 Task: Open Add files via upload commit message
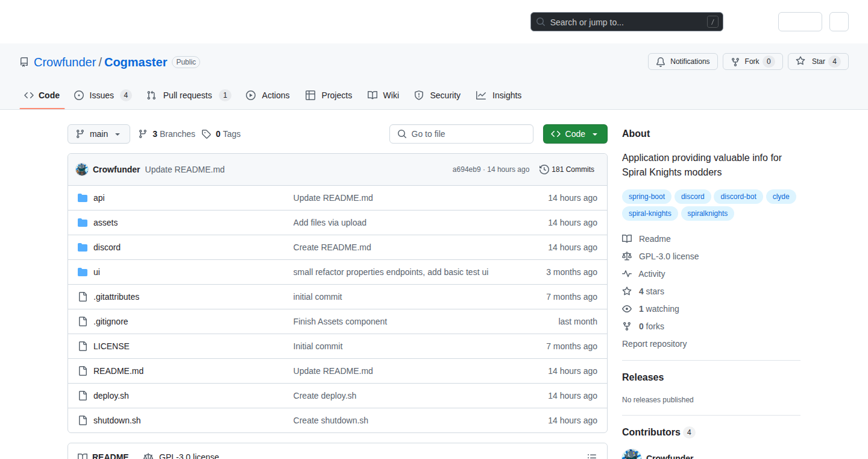[330, 223]
